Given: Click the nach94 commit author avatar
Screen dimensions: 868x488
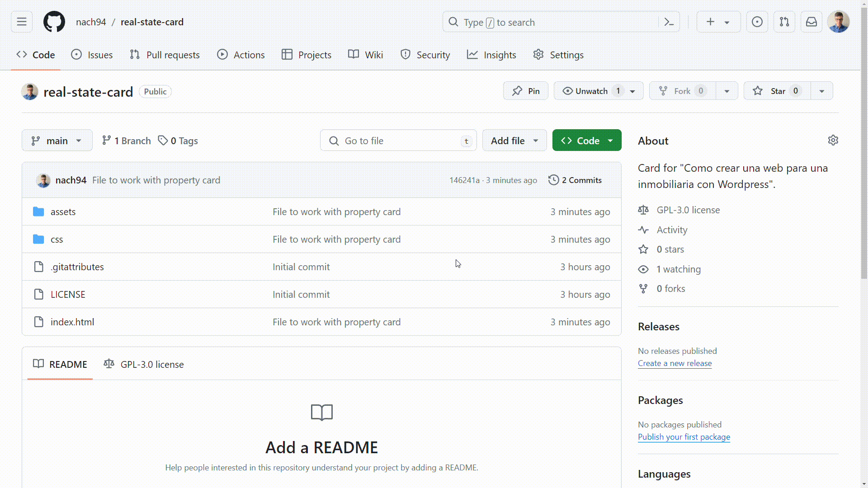Looking at the screenshot, I should (x=43, y=180).
